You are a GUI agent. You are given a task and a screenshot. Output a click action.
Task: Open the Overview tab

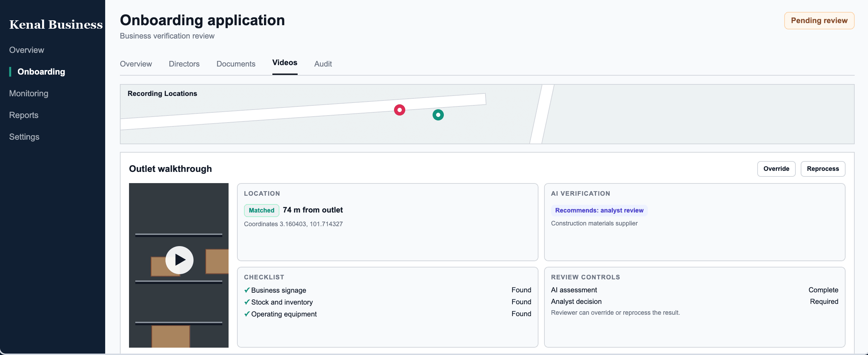(136, 64)
